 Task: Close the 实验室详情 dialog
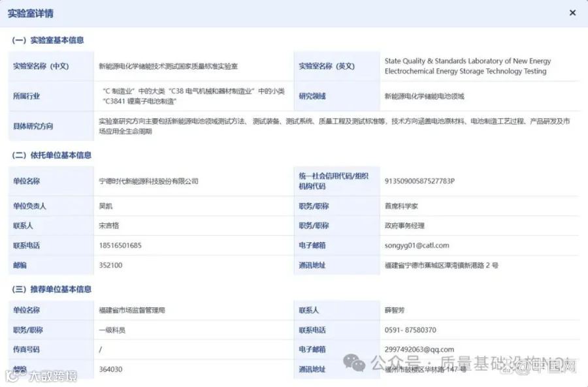pyautogui.click(x=572, y=13)
